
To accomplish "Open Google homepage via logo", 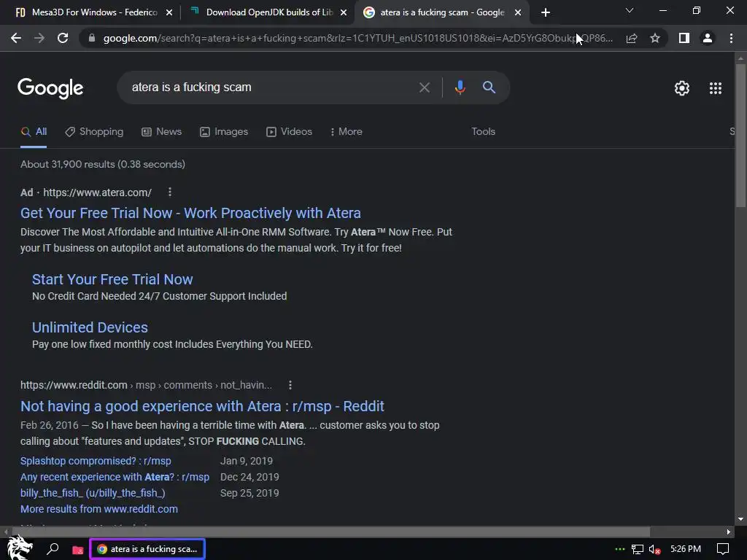I will pos(50,88).
